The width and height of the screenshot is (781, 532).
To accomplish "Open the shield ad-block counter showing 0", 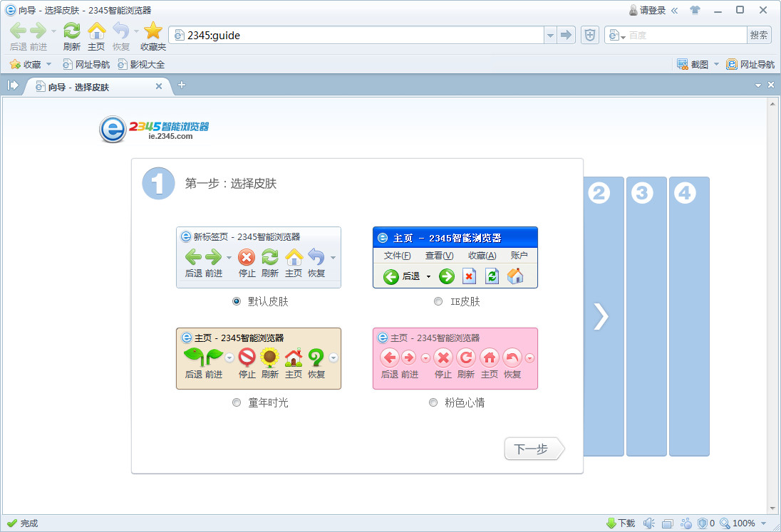I will pyautogui.click(x=706, y=523).
